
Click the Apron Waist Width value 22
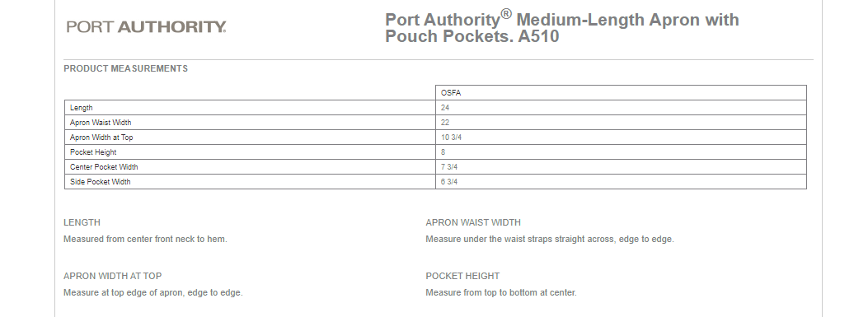point(445,123)
